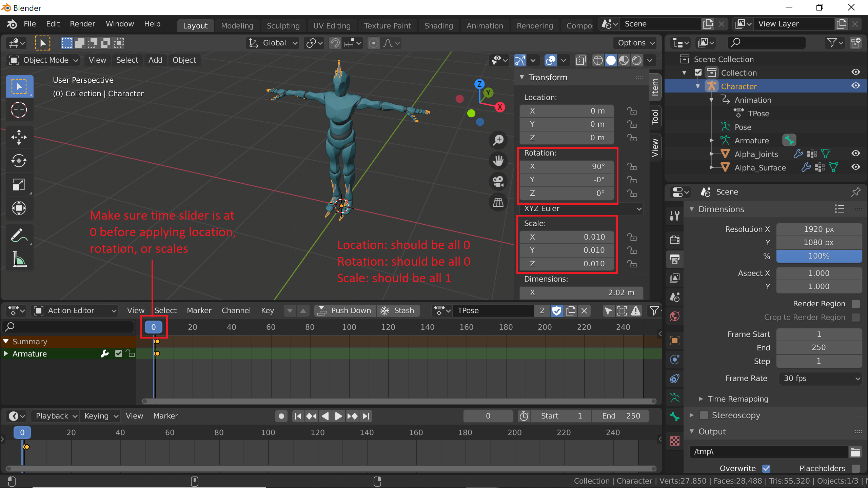
Task: Open the Global transform orientation dropdown
Action: click(x=273, y=43)
